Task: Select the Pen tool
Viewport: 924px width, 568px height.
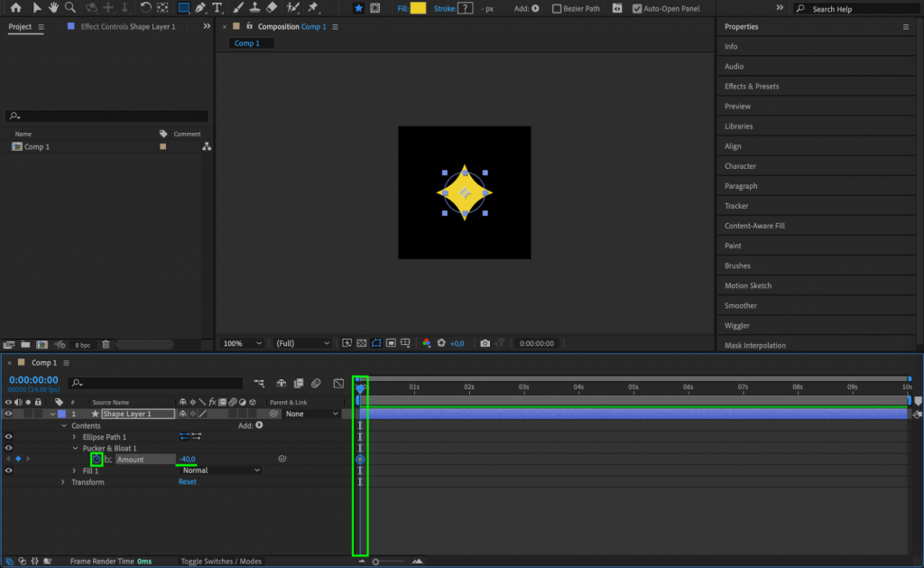Action: (x=200, y=8)
